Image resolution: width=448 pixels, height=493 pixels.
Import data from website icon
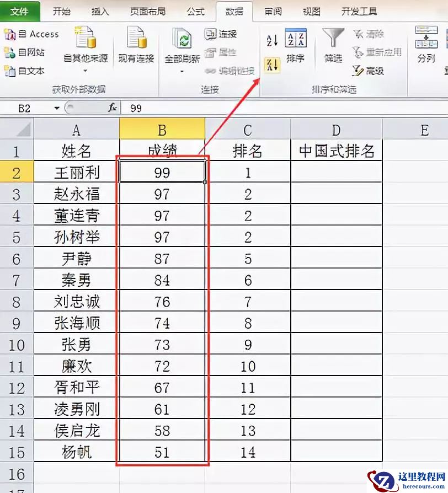[x=9, y=52]
